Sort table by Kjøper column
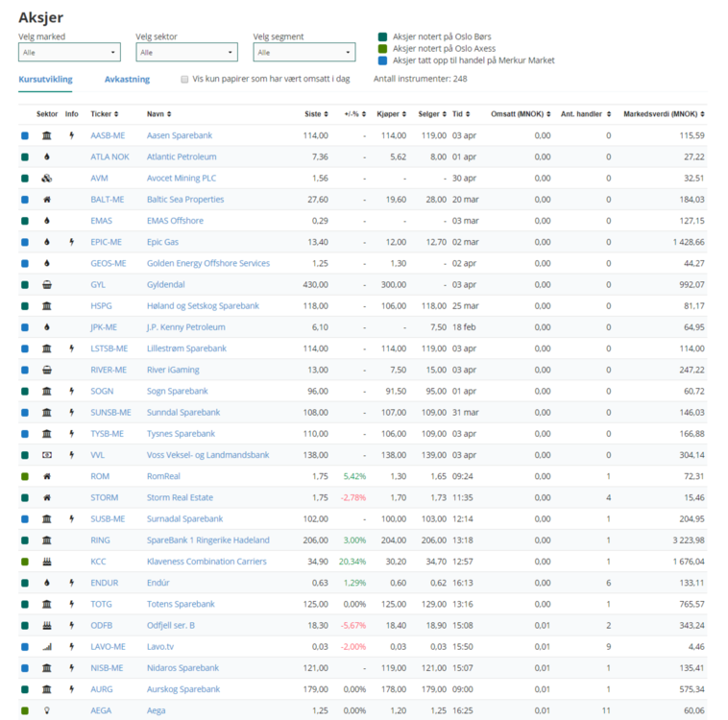This screenshot has height=720, width=728. 392,114
